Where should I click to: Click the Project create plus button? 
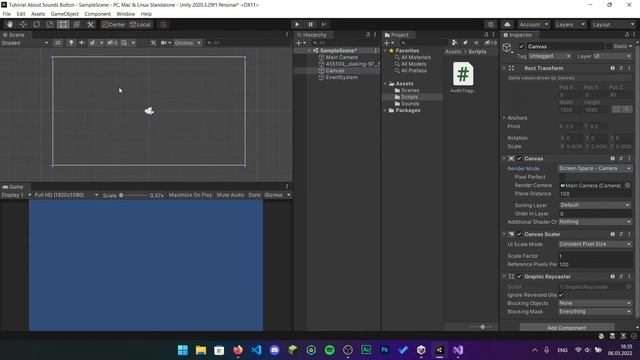point(389,43)
